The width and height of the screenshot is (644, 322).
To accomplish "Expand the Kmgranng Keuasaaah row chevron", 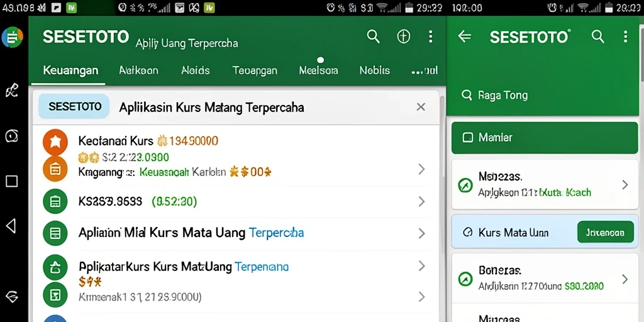I will 421,169.
